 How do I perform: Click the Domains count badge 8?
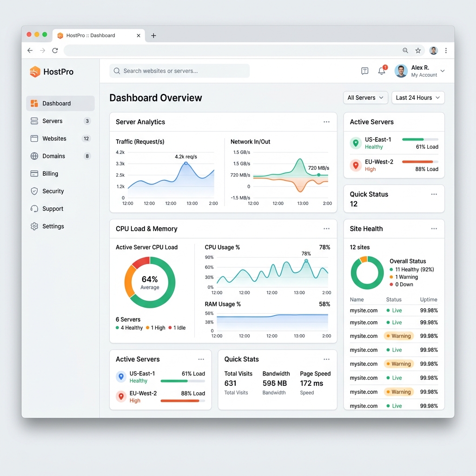[x=87, y=156]
